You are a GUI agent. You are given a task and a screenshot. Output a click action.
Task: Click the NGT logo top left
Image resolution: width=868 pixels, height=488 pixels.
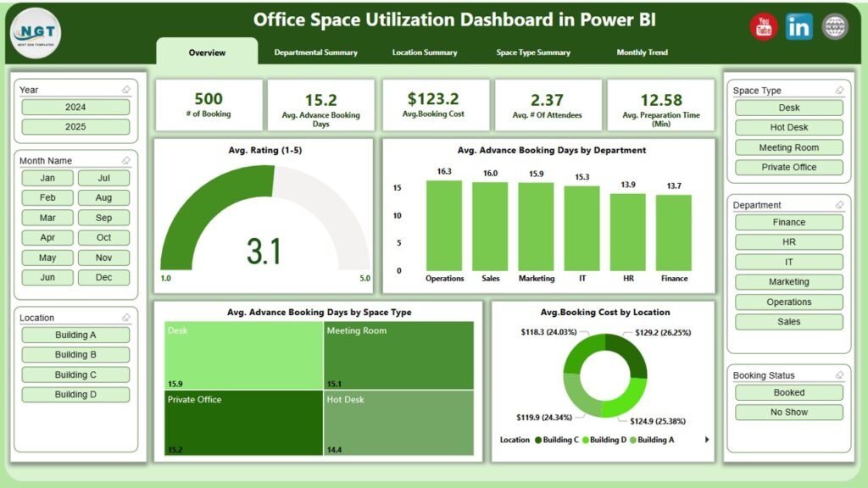click(36, 32)
